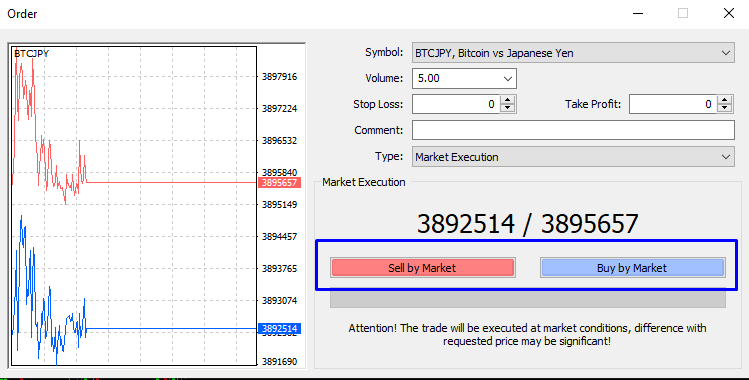The height and width of the screenshot is (380, 749).
Task: Minimize the Order window
Action: tap(638, 13)
